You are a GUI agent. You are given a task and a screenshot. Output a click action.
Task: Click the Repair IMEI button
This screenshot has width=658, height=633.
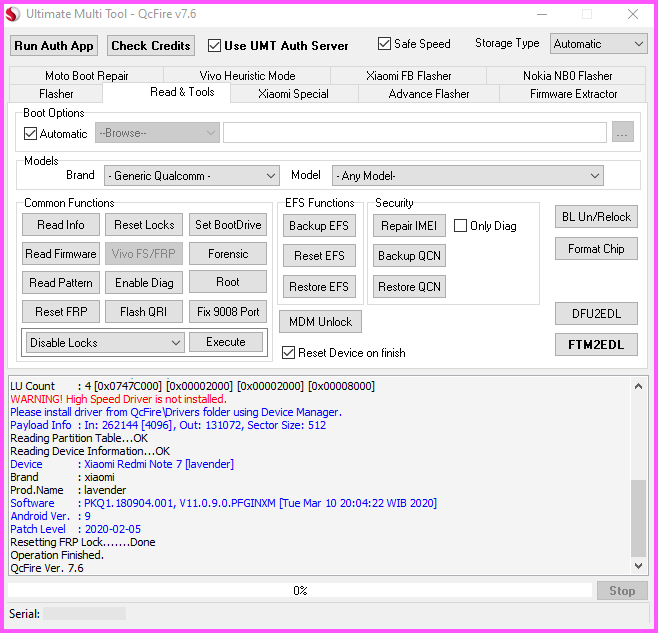(409, 225)
